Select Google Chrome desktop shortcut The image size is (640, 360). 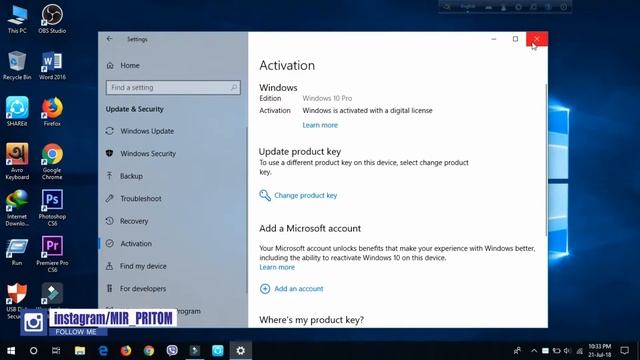tap(52, 162)
